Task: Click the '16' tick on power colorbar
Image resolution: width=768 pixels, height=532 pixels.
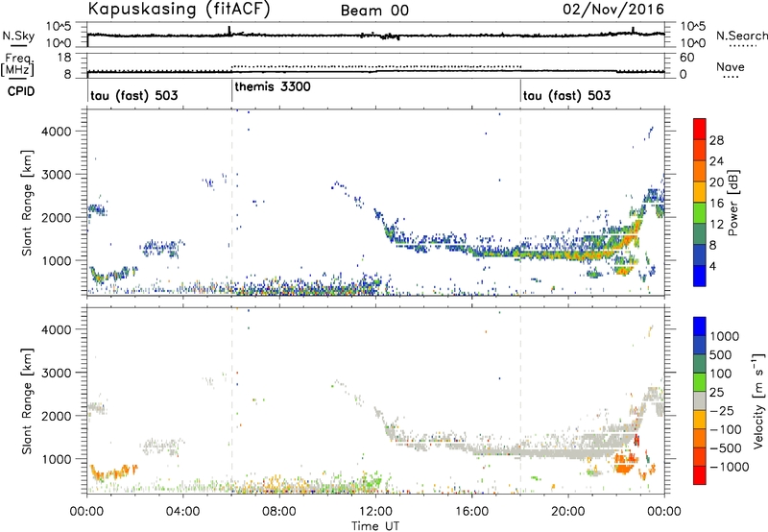Action: (716, 203)
